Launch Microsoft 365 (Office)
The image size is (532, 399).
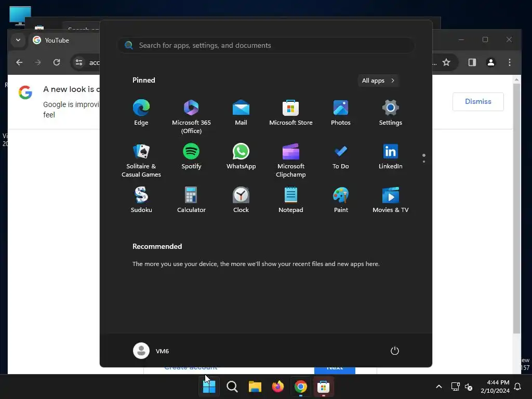[191, 116]
